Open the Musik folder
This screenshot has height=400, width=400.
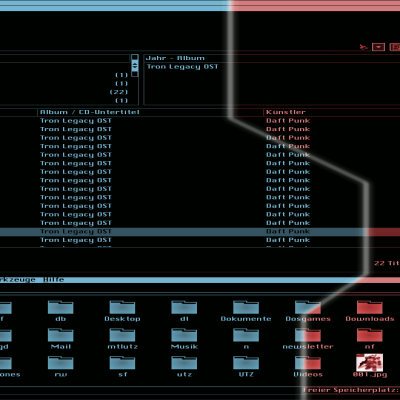184,339
